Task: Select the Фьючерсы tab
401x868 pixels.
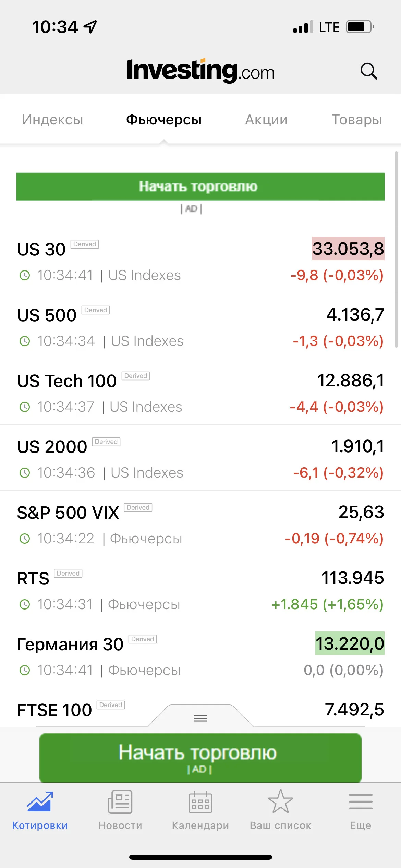Action: 164,120
